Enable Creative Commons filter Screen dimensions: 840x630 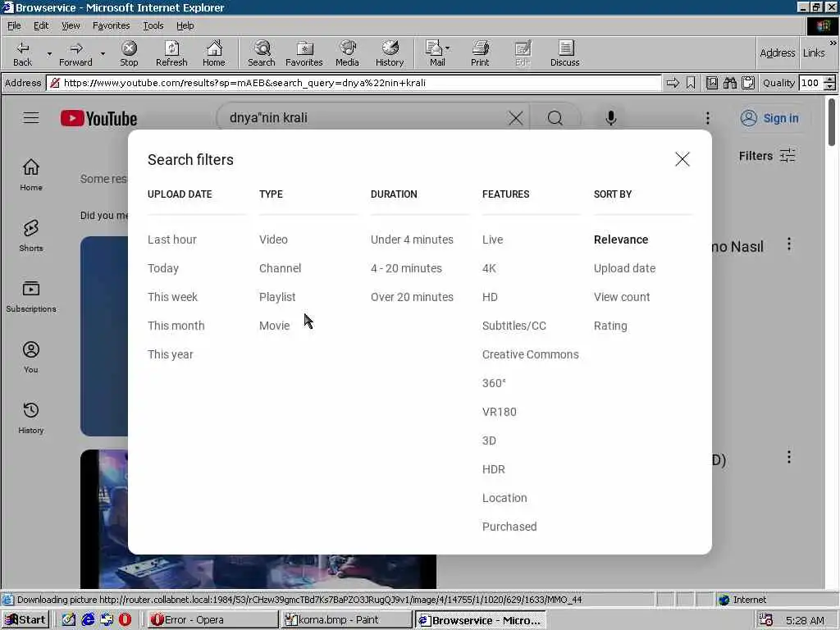tap(531, 354)
